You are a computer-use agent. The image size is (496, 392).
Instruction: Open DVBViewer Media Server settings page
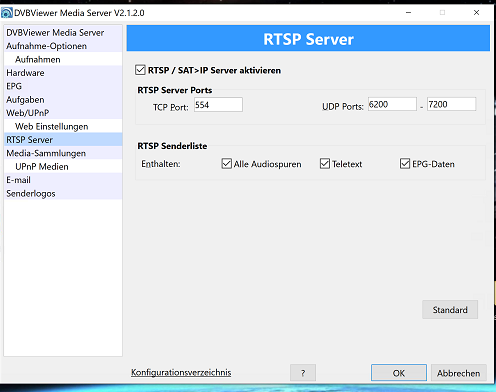click(x=63, y=33)
